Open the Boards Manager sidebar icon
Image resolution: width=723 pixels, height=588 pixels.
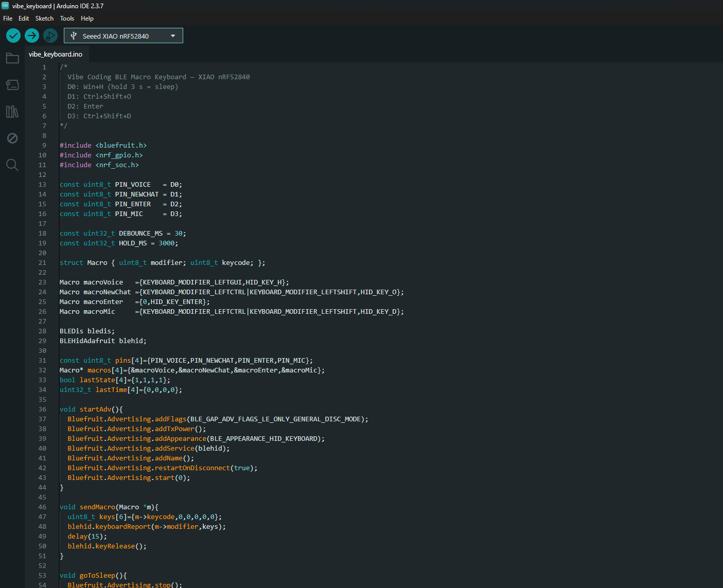12,85
